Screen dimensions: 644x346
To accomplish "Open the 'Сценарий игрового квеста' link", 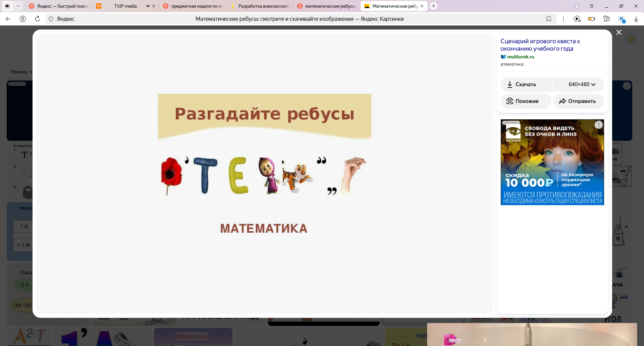I will [540, 45].
